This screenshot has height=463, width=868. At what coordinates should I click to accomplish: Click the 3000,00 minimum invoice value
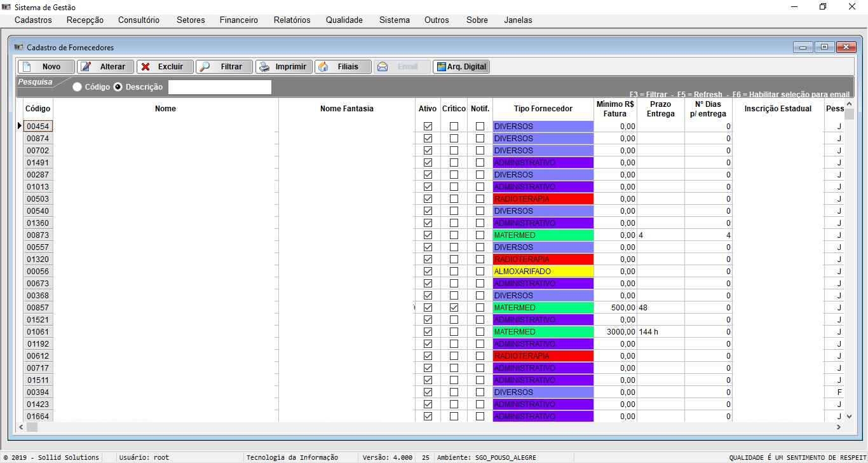[615, 332]
